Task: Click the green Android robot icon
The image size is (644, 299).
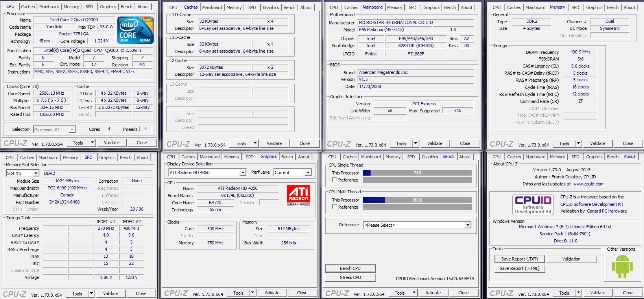Action: 622,266
